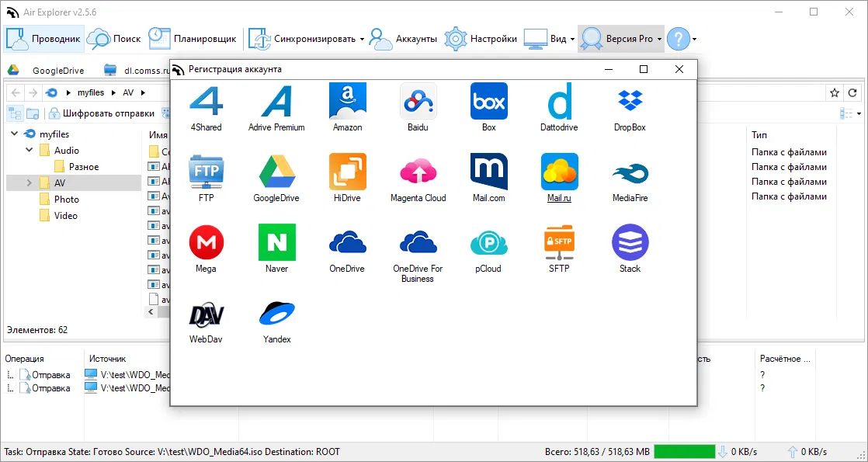
Task: Refresh the folder listing
Action: (x=852, y=93)
